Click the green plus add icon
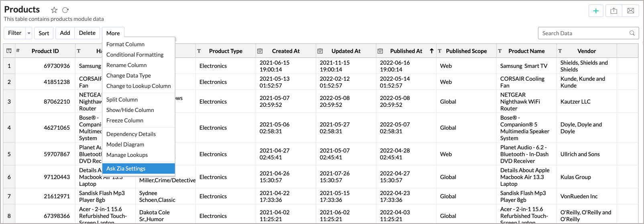Screen dimensions: 644x224 tap(596, 11)
